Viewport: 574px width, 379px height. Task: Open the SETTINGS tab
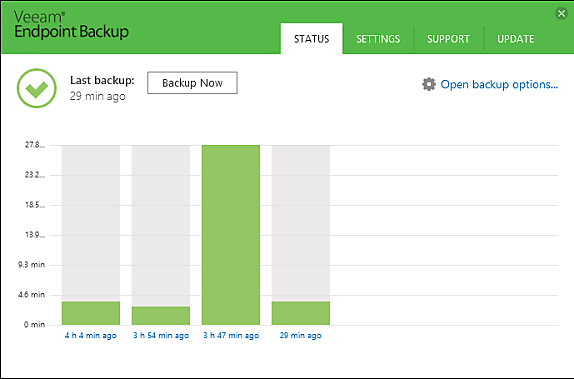[x=378, y=39]
